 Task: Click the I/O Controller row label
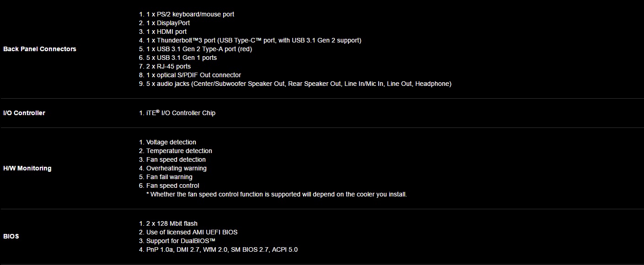click(x=24, y=113)
